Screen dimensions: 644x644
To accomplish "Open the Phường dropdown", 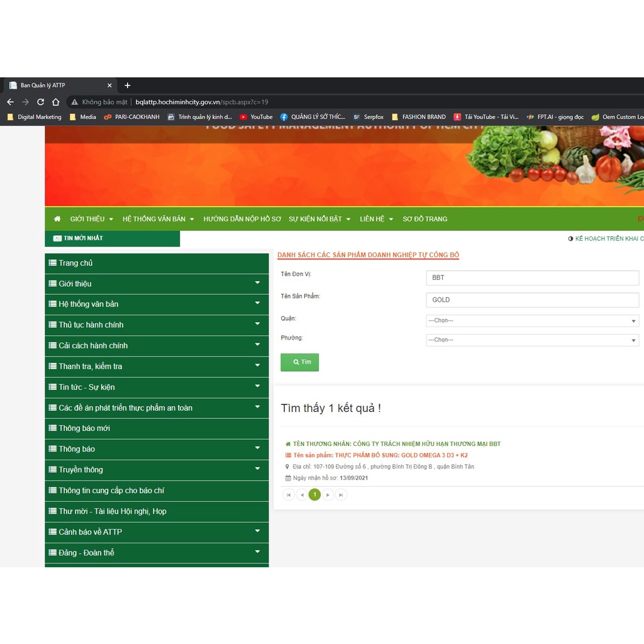I will [532, 340].
